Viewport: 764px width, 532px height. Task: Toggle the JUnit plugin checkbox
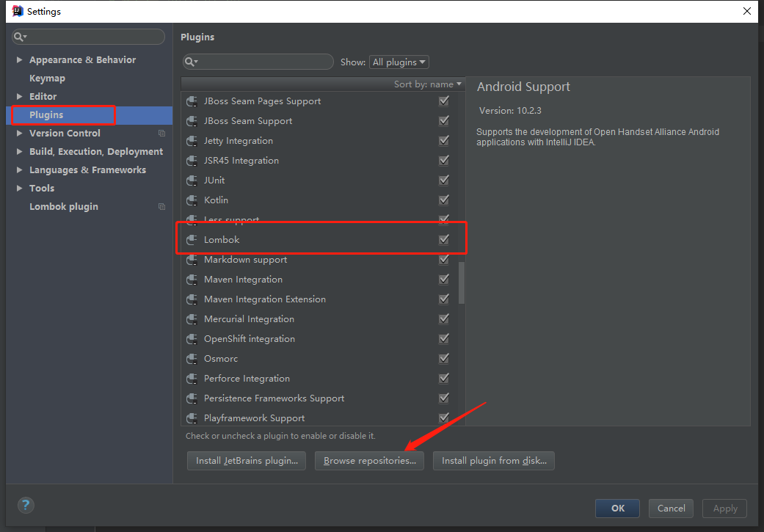(444, 180)
